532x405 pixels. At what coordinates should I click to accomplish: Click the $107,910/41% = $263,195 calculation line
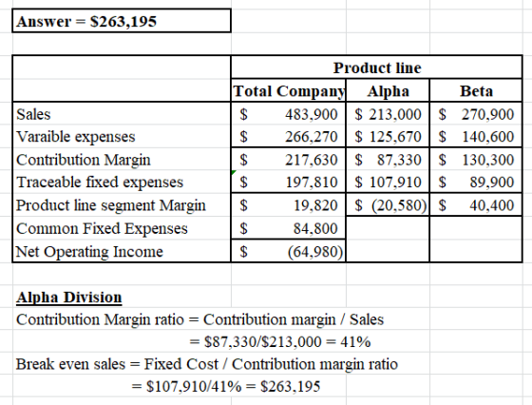click(226, 386)
